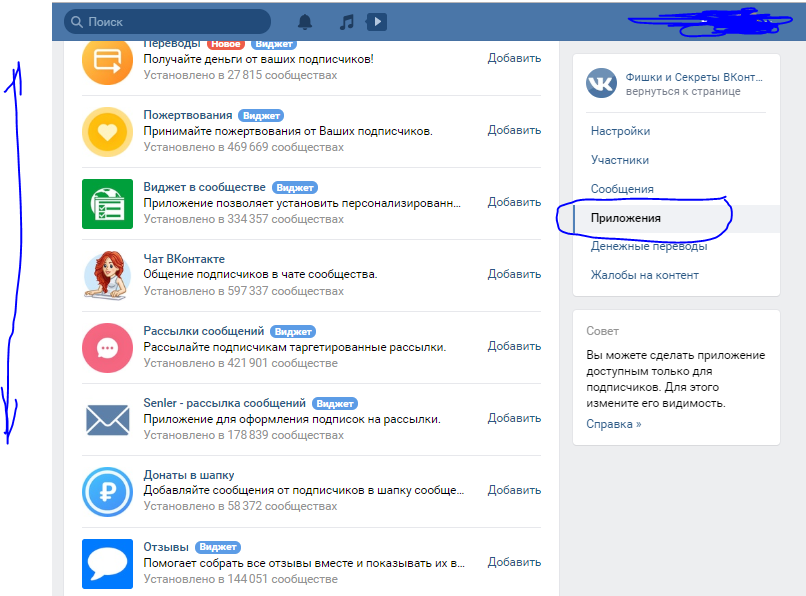Add Чат ВКонтакте via Добавить

(x=514, y=274)
